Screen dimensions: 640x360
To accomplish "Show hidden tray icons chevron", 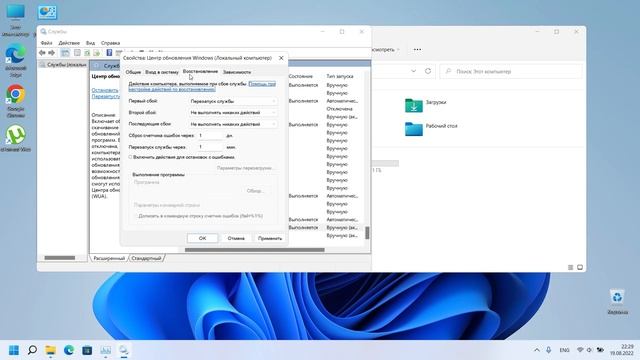I will (x=537, y=350).
